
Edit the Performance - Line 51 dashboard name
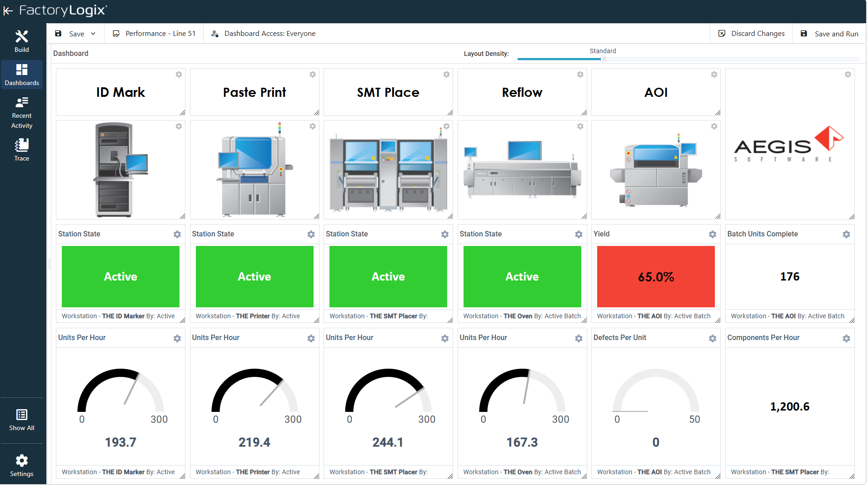(x=154, y=34)
